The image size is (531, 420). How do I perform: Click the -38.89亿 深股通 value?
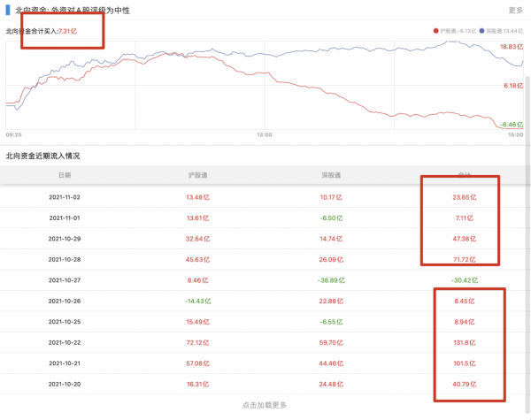pyautogui.click(x=331, y=279)
